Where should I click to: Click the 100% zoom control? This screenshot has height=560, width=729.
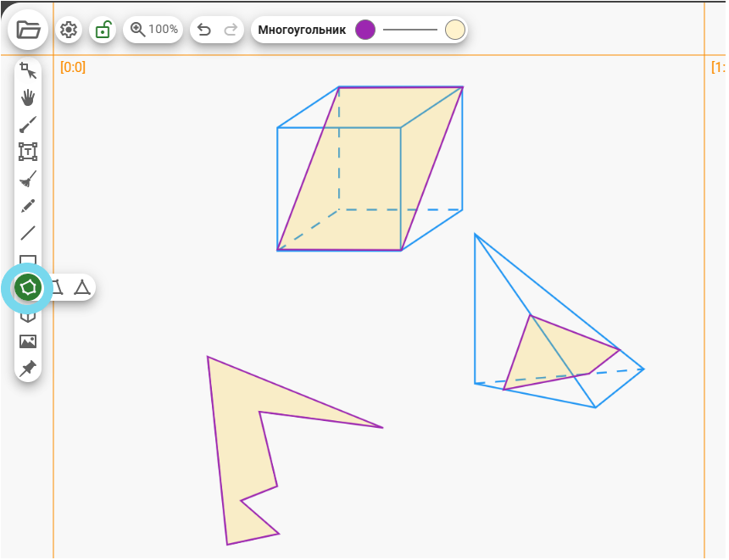pyautogui.click(x=153, y=30)
